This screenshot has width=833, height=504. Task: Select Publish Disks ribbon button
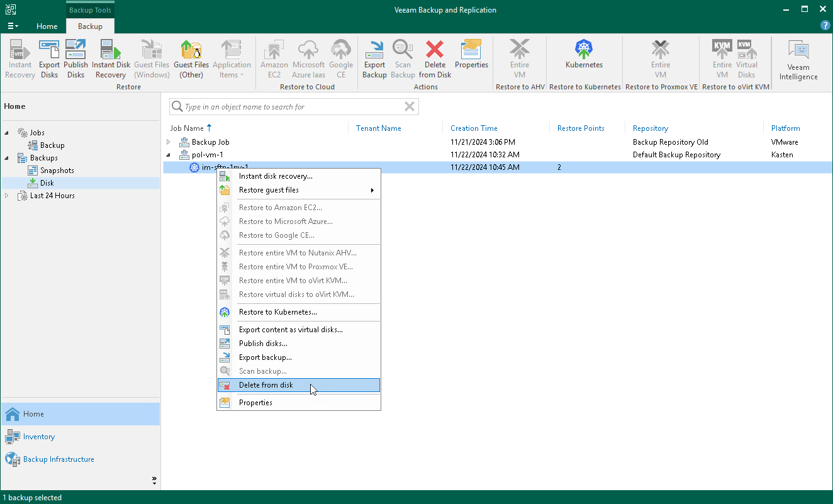75,59
